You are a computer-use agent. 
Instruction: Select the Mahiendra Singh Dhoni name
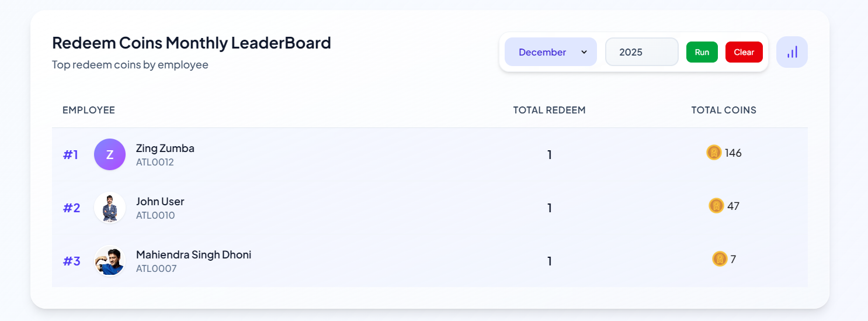(x=193, y=255)
